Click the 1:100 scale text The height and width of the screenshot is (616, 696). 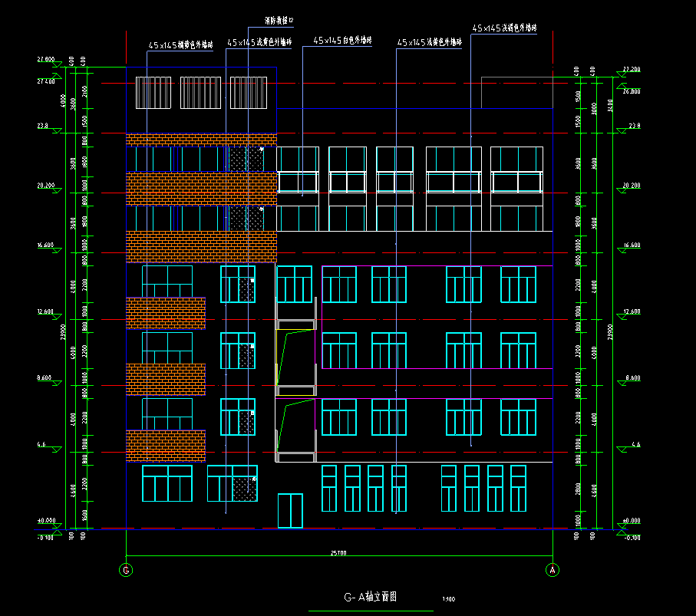pos(448,599)
